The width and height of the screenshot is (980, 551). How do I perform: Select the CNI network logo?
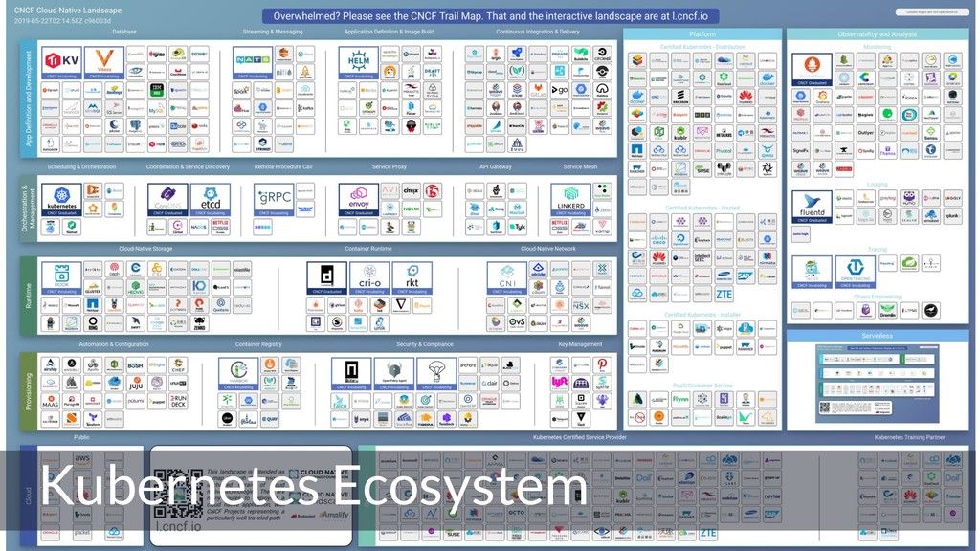pos(507,278)
